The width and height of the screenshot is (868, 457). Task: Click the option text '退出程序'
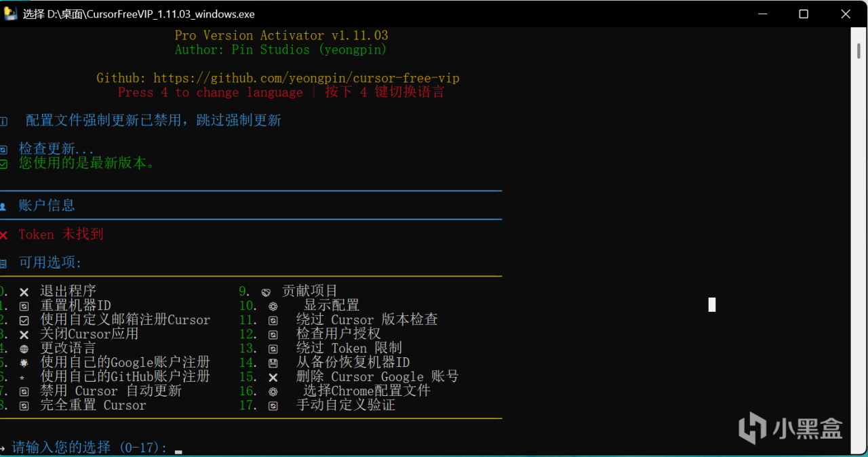point(68,292)
